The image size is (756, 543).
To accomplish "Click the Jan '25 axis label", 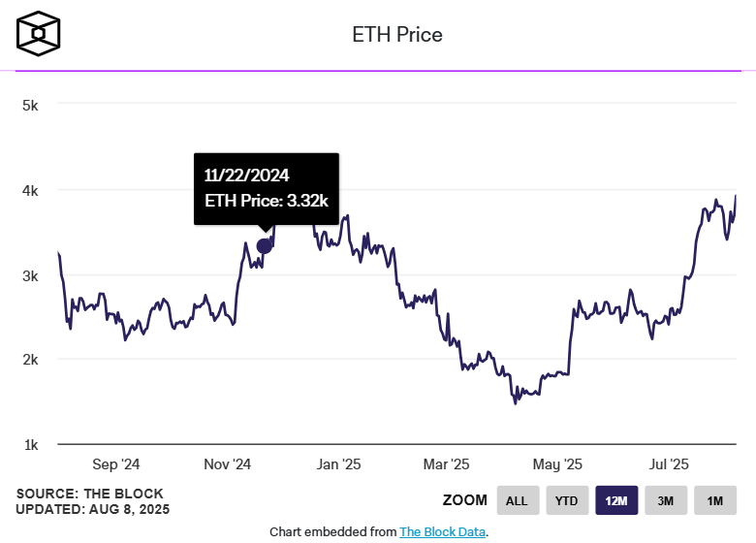I will click(x=339, y=464).
